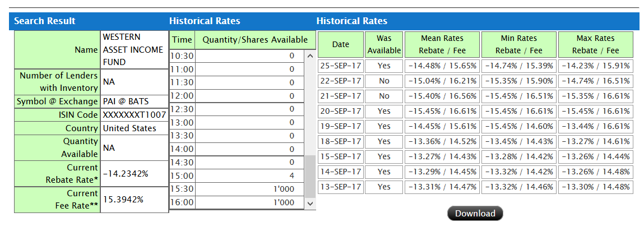Click the 16:00 time row
Screen dimensions: 644x231
pos(182,202)
